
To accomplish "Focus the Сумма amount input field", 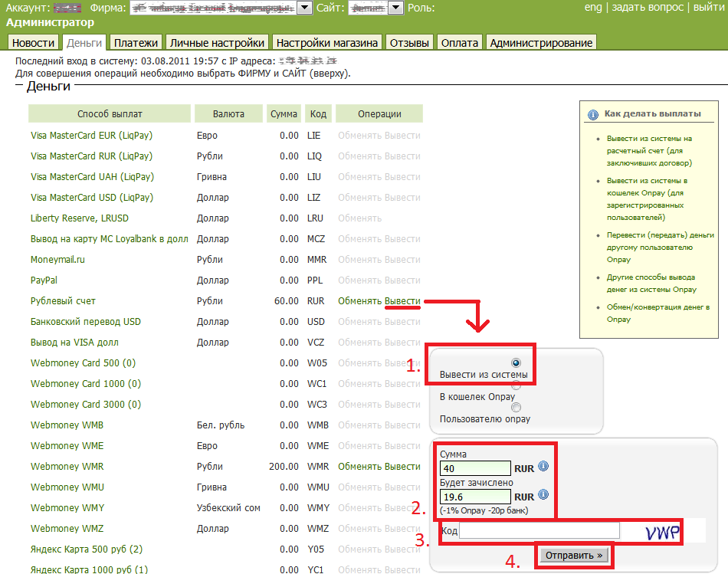I will (x=475, y=467).
